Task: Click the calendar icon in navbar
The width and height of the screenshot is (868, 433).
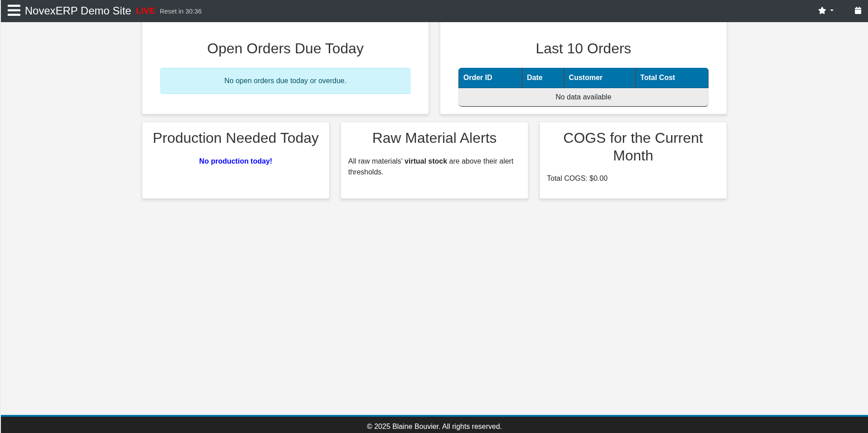Action: pos(858,10)
